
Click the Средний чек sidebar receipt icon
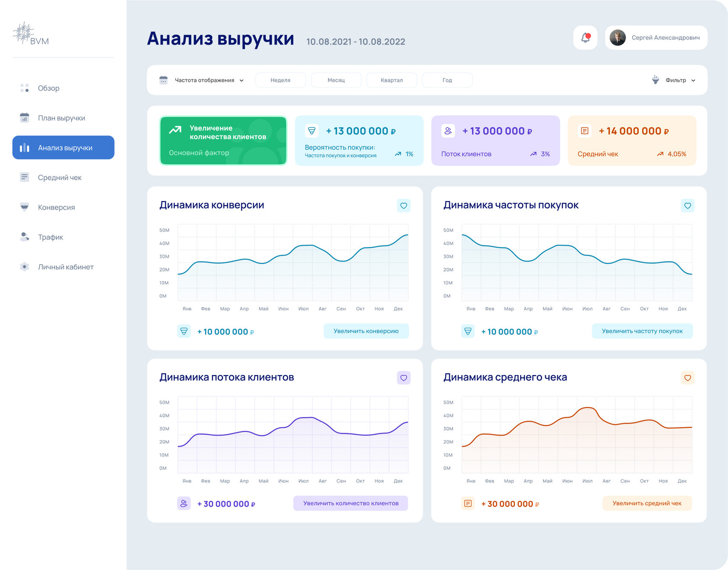25,177
